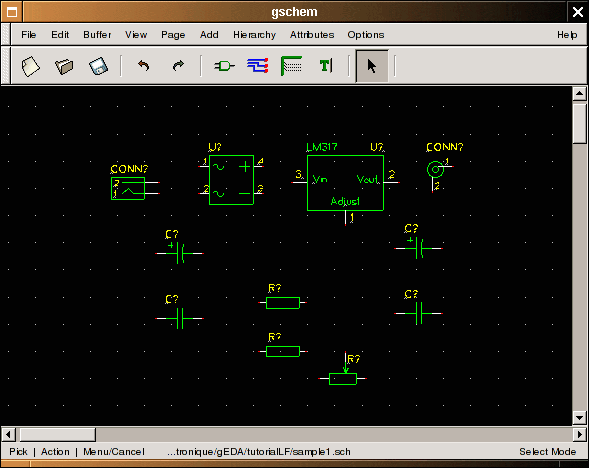Click the New file toolbar icon

point(30,66)
